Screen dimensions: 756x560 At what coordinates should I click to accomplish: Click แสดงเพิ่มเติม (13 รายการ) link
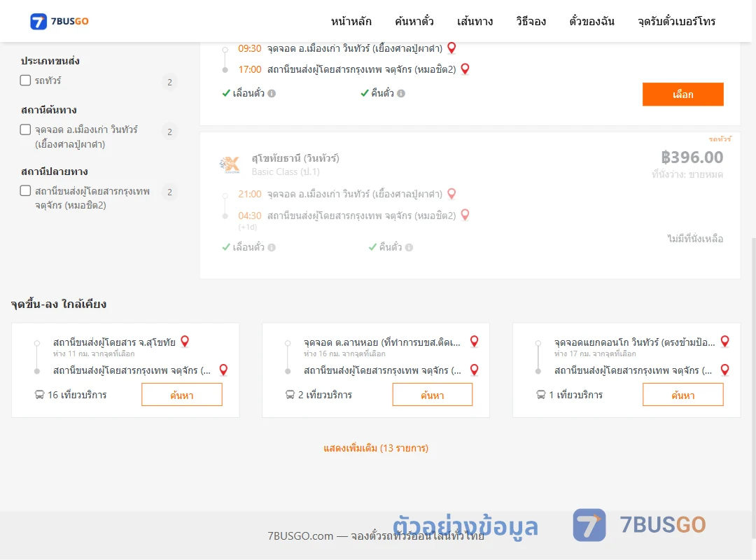376,448
